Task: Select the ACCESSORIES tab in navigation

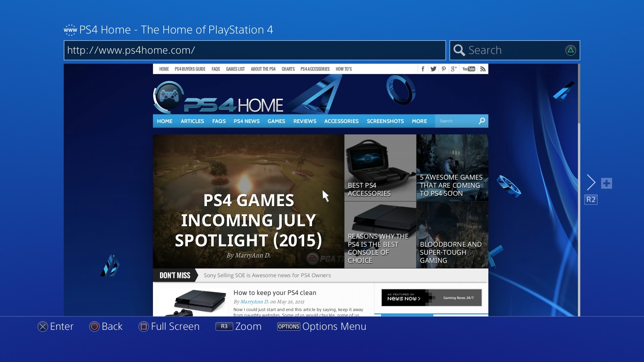Action: coord(341,121)
